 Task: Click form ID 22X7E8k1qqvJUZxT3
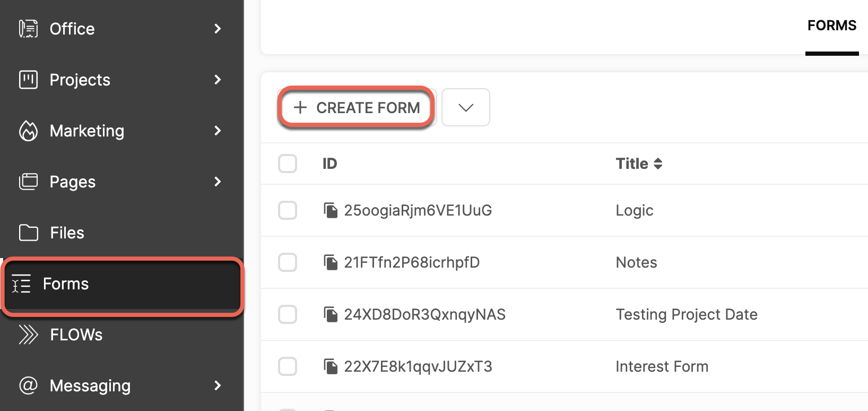click(x=418, y=366)
